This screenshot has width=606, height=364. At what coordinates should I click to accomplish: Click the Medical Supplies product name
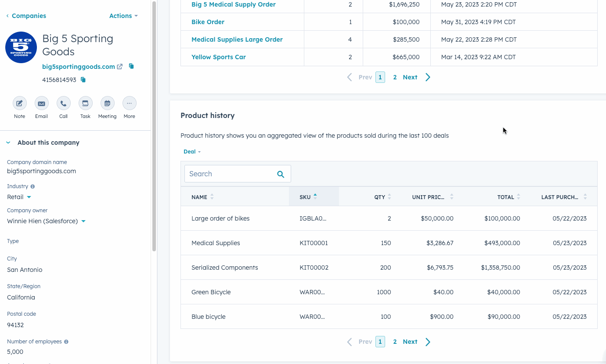[216, 243]
